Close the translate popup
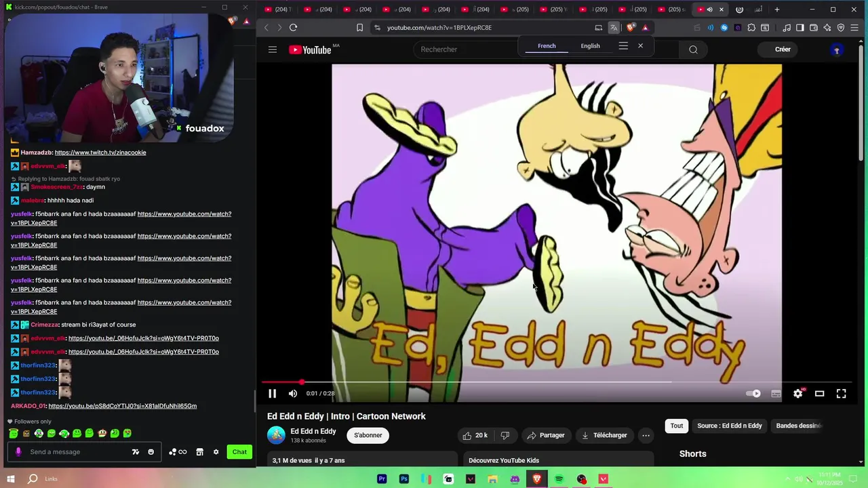Image resolution: width=868 pixels, height=488 pixels. pos(640,46)
